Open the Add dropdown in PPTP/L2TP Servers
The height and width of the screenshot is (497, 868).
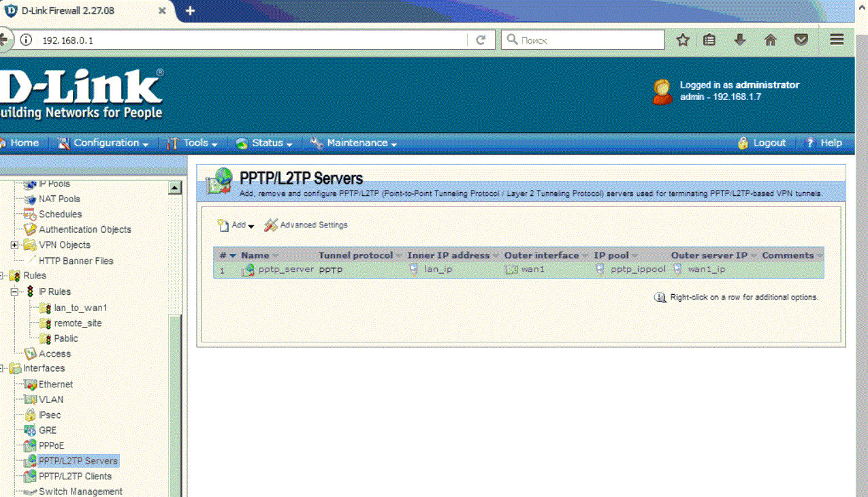click(x=236, y=225)
